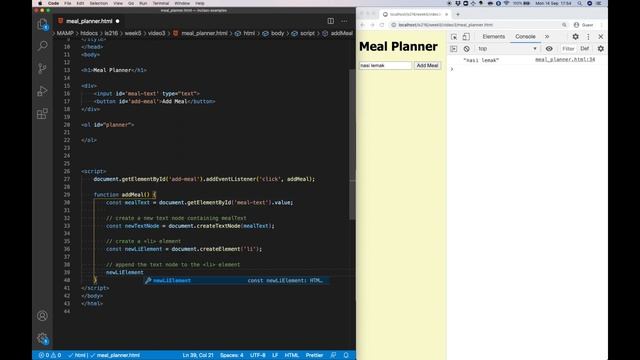Switch to the Console tab in DevTools
This screenshot has height=360, width=640.
tap(525, 37)
